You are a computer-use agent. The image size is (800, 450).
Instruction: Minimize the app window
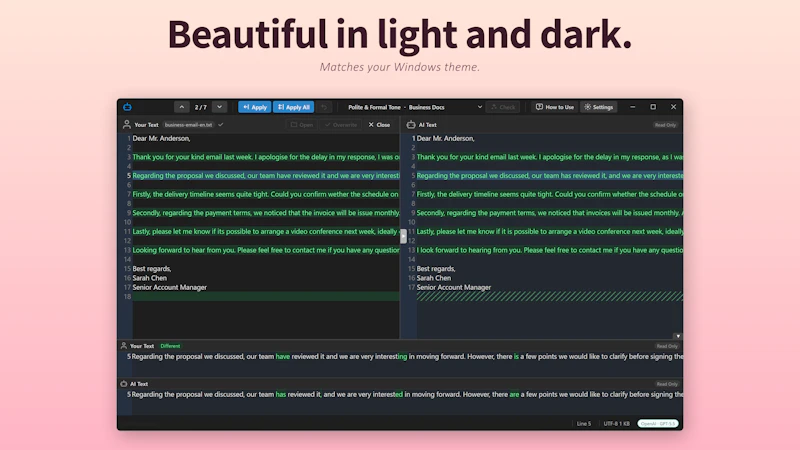click(633, 107)
